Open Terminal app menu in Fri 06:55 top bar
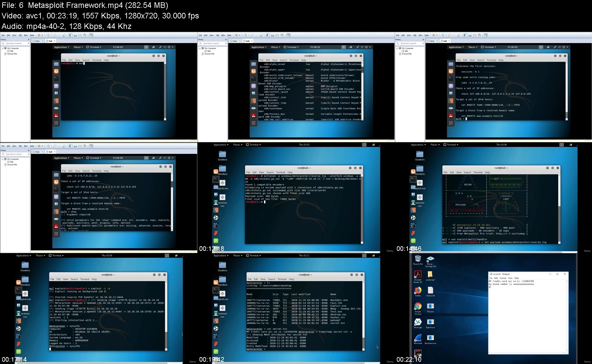This screenshot has width=592, height=364. tap(488, 47)
